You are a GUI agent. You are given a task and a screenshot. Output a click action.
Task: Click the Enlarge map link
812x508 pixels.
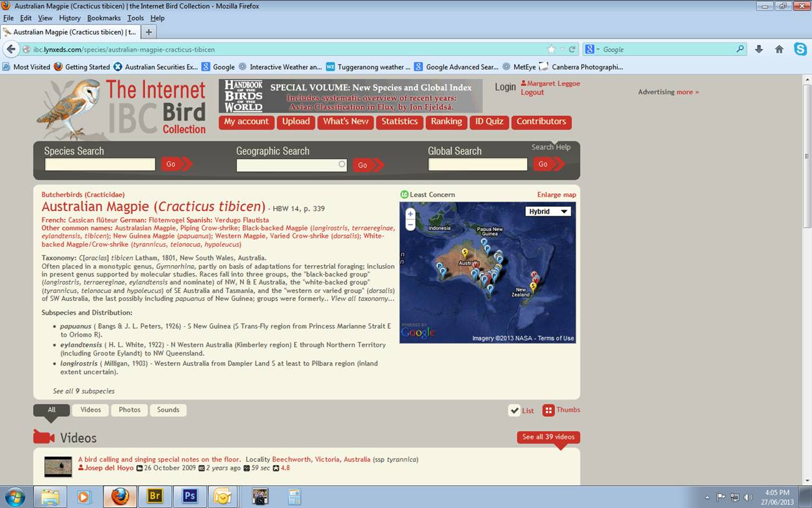(x=556, y=195)
